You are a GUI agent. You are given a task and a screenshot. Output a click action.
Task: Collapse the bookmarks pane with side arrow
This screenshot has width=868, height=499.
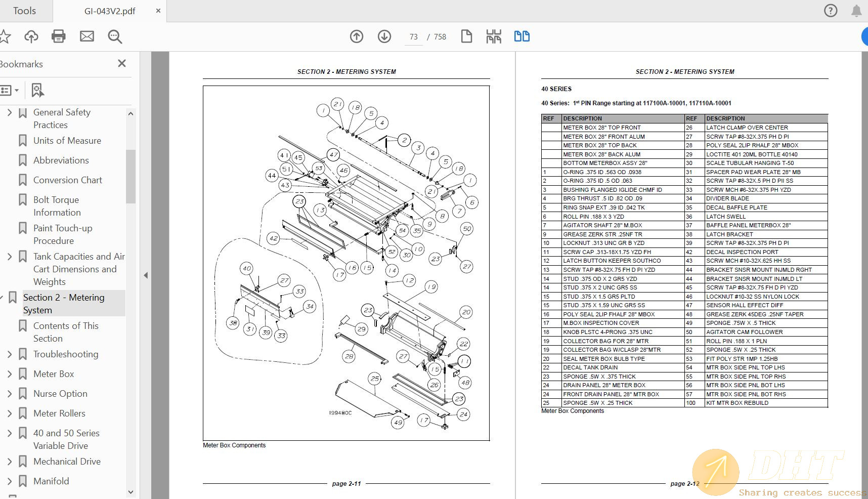(146, 275)
